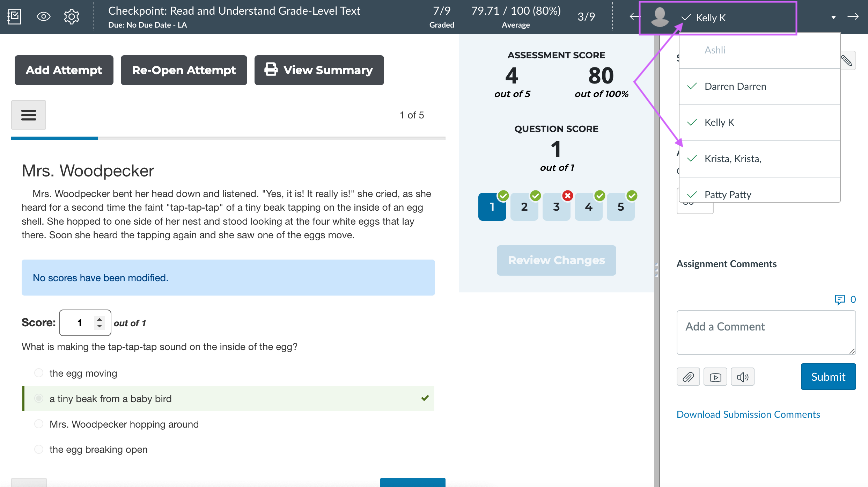This screenshot has width=868, height=487.
Task: Click the settings gear icon
Action: tap(72, 16)
